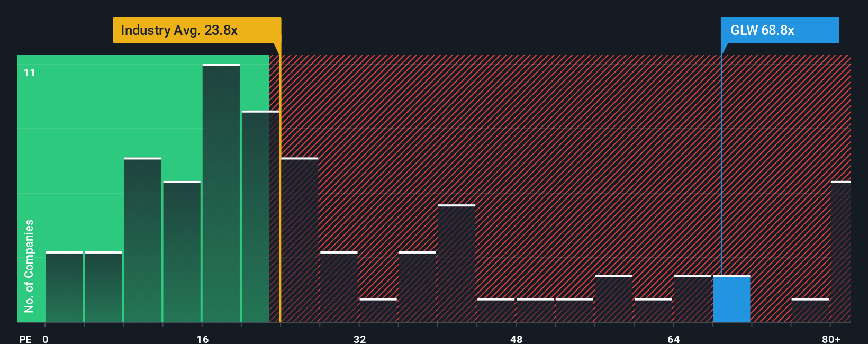The width and height of the screenshot is (868, 344).
Task: Select the bar for PE 76 to 80
Action: 810,310
